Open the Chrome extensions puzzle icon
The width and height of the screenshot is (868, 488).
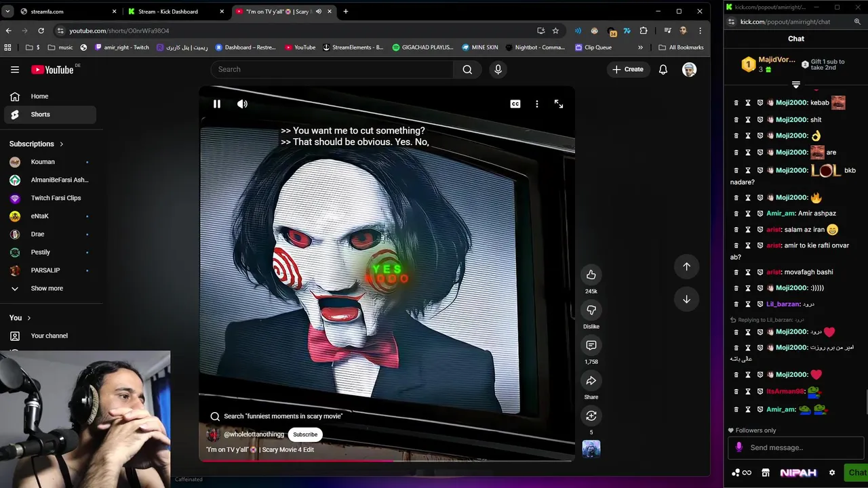point(644,30)
